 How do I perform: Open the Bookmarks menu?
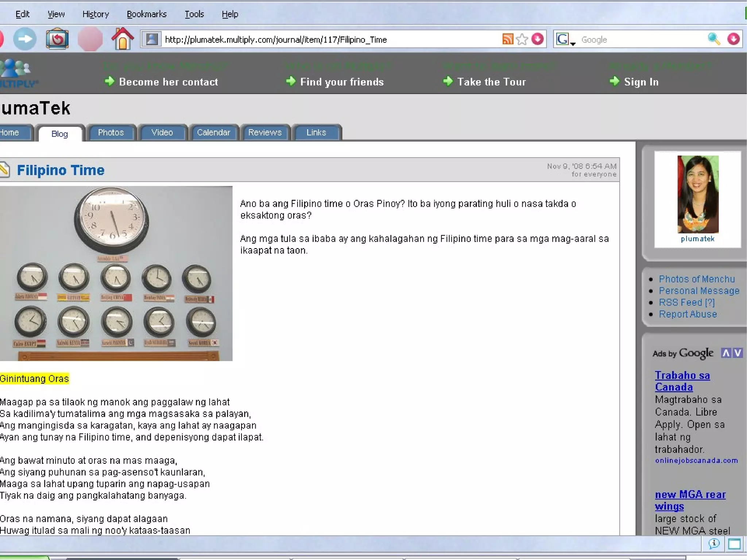pyautogui.click(x=147, y=14)
